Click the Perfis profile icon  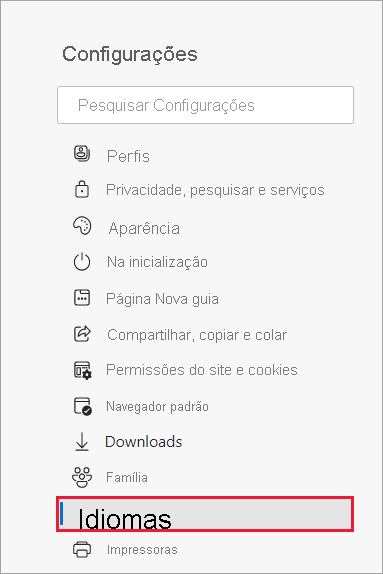click(x=82, y=153)
